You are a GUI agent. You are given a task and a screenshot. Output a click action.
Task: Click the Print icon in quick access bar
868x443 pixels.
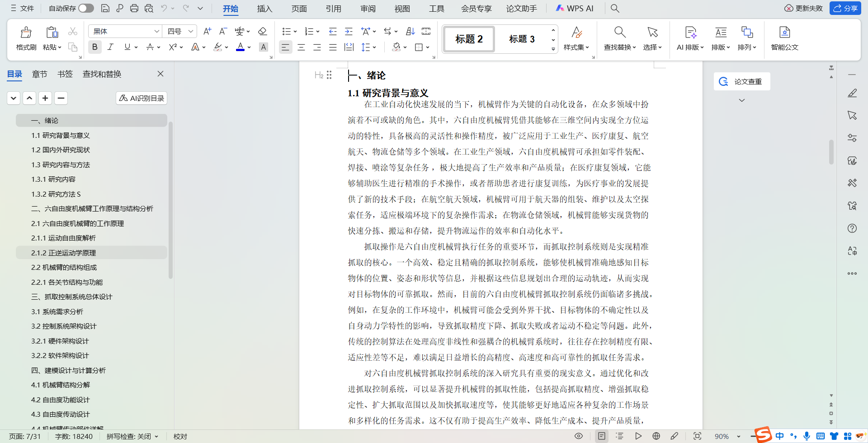134,8
